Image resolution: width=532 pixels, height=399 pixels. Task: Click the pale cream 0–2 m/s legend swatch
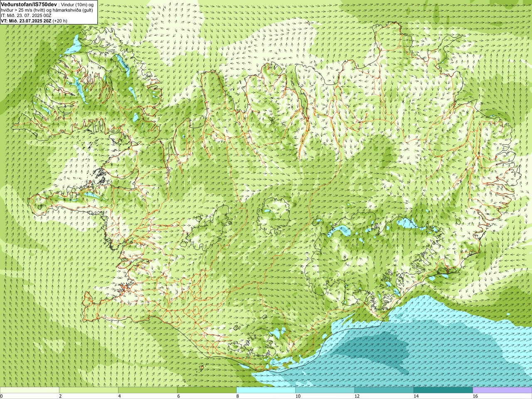point(30,390)
